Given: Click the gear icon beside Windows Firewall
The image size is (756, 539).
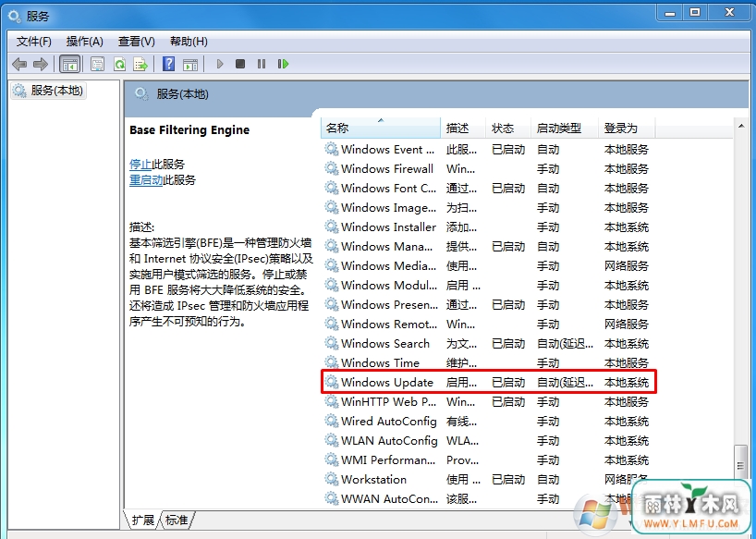Looking at the screenshot, I should pos(331,169).
